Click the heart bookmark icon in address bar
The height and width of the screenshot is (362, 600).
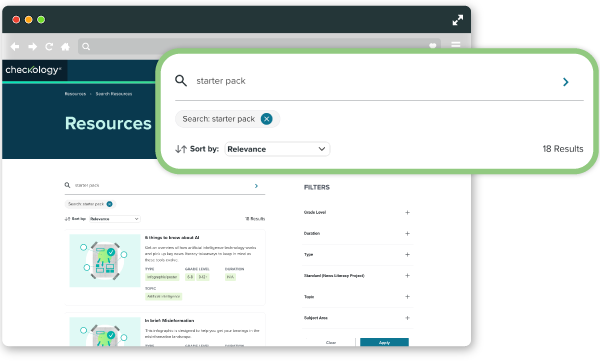[432, 46]
